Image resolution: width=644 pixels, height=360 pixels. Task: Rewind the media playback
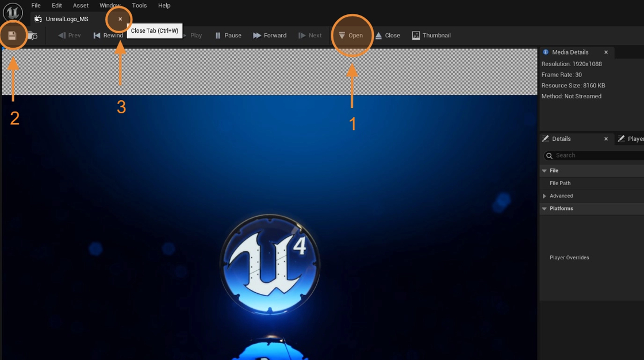[x=109, y=35]
